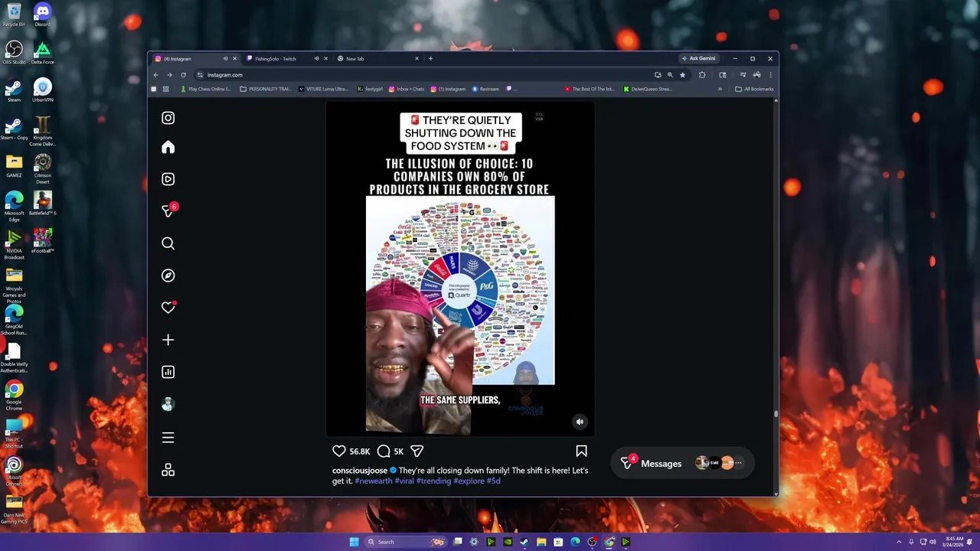
Task: Open the dashboard insights chart icon
Action: [168, 372]
